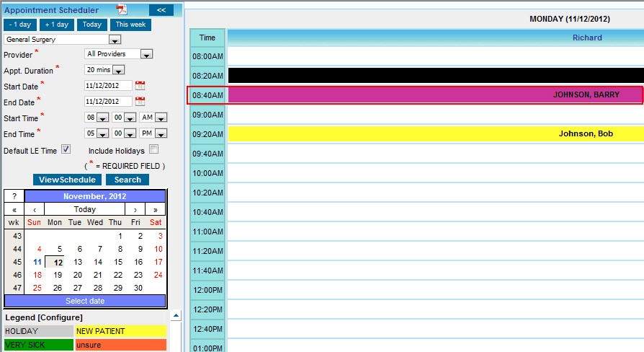Collapse the Appointment Scheduler side panel
Viewport: 644px width, 352px height.
[161, 10]
